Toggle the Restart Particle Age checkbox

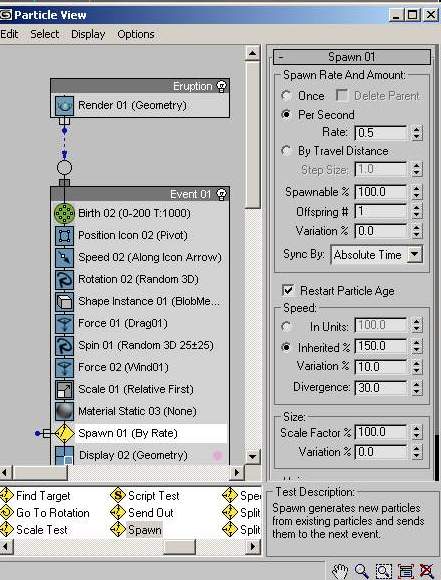click(287, 290)
